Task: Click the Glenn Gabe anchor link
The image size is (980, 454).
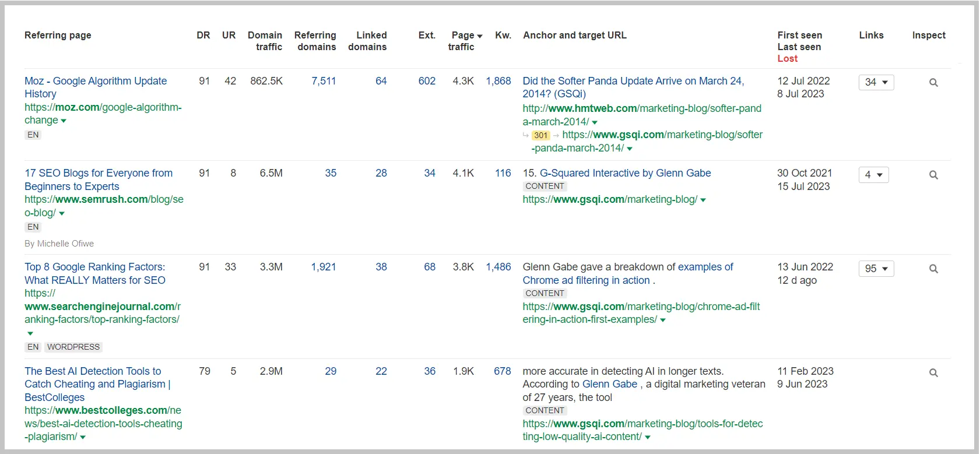Action: tap(610, 384)
